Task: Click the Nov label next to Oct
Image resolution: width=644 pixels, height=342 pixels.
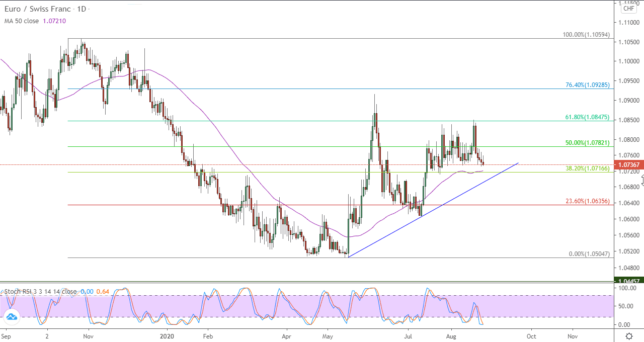Action: click(572, 335)
